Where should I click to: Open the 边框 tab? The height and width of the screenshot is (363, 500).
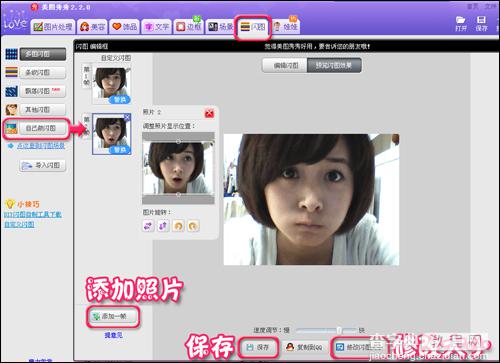pyautogui.click(x=188, y=27)
